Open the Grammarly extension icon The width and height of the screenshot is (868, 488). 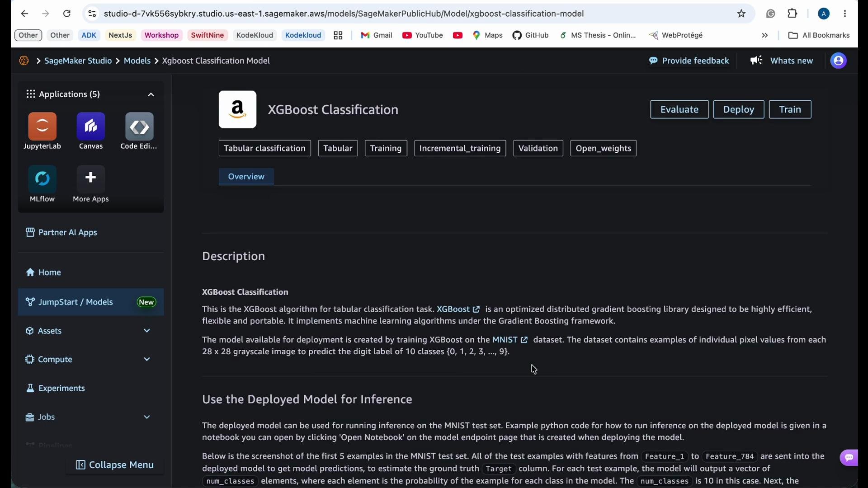pos(771,14)
